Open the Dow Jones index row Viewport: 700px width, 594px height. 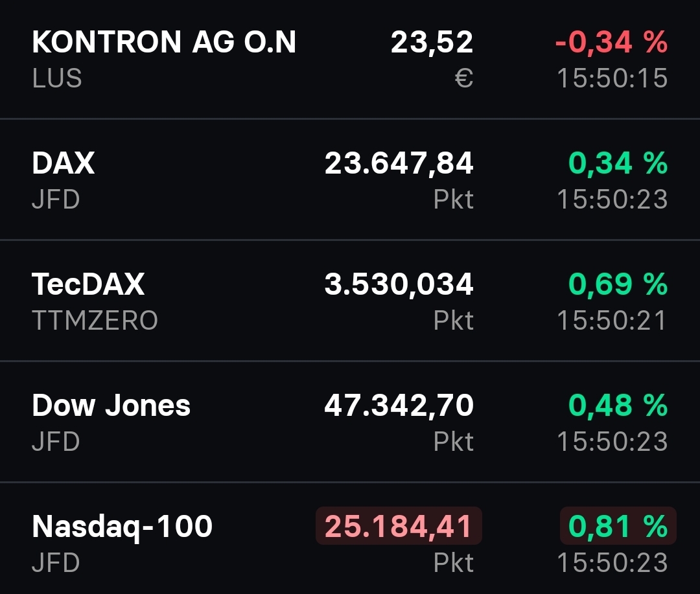[x=111, y=406]
